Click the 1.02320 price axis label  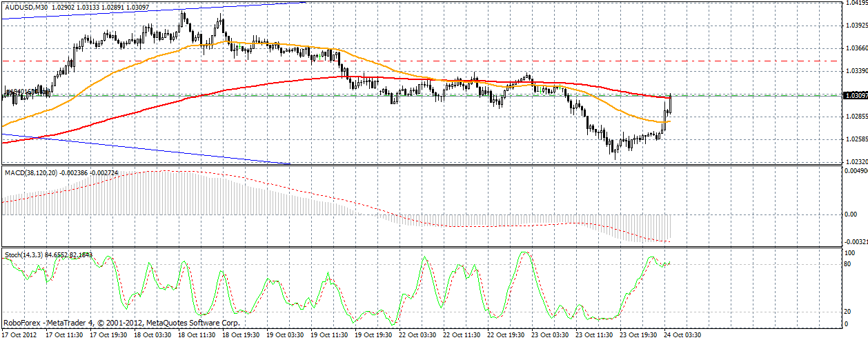click(856, 161)
